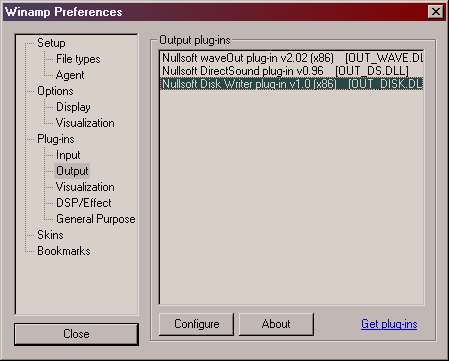Click the Configure button
The width and height of the screenshot is (449, 361).
pyautogui.click(x=196, y=324)
